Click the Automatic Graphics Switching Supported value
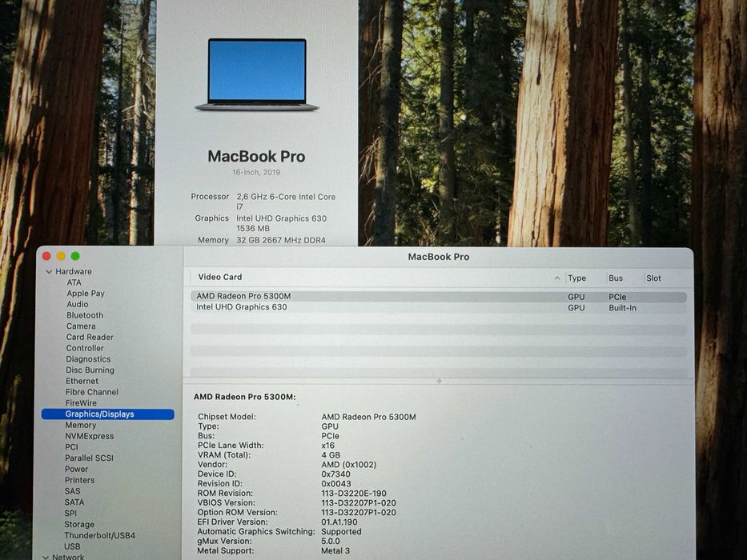Screen dimensions: 747x560 pyautogui.click(x=341, y=531)
